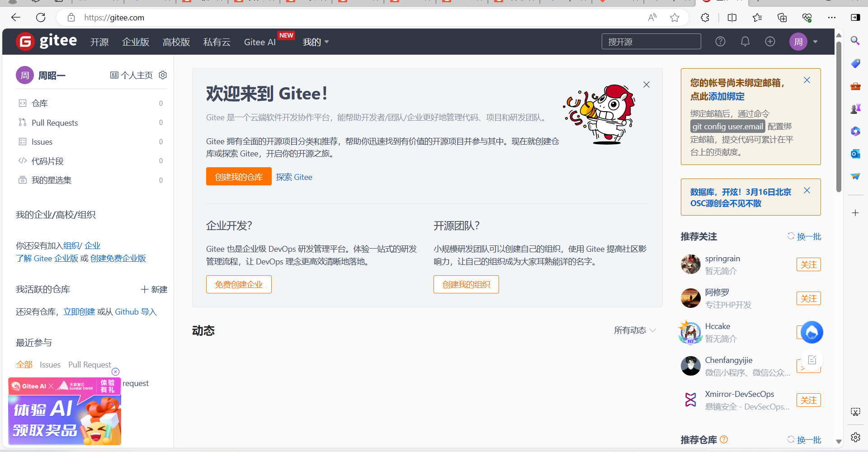Add a sidebar app with plus icon
Screen dimensions: 868x452
[855, 213]
